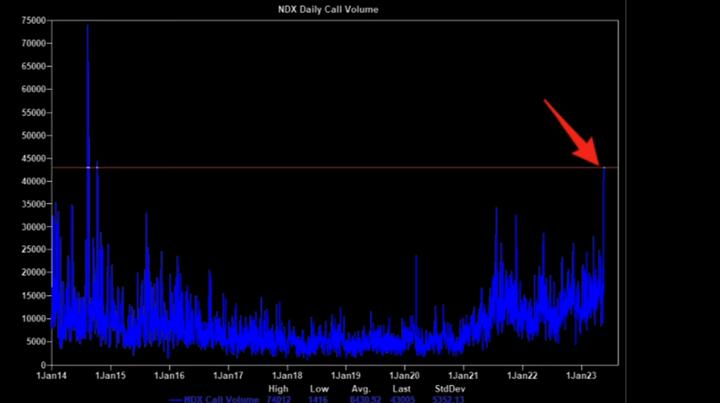Select the Avg. statistic label
This screenshot has height=403, width=720.
(358, 387)
